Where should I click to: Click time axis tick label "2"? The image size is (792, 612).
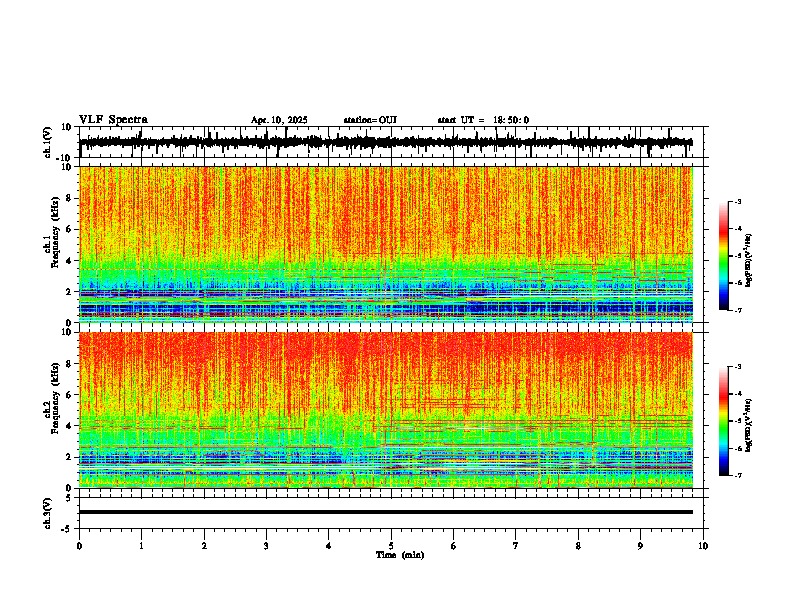[x=204, y=546]
